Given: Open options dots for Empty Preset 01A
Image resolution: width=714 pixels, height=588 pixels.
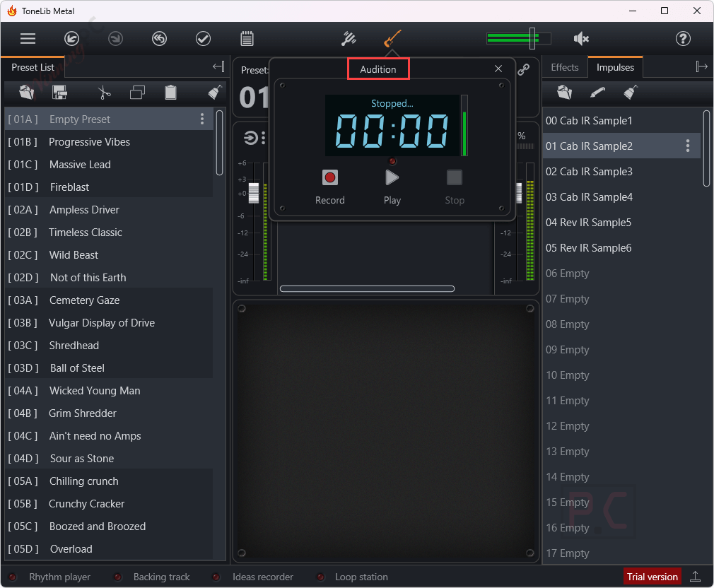Looking at the screenshot, I should 202,119.
